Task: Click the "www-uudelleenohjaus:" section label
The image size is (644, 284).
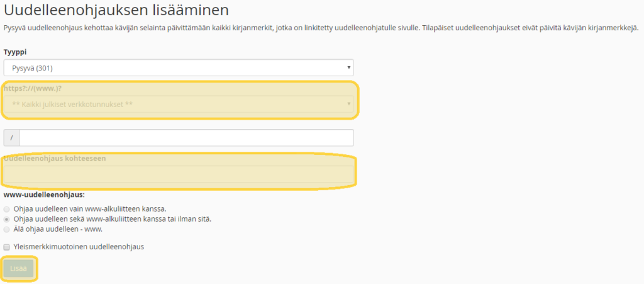Action: coord(44,195)
